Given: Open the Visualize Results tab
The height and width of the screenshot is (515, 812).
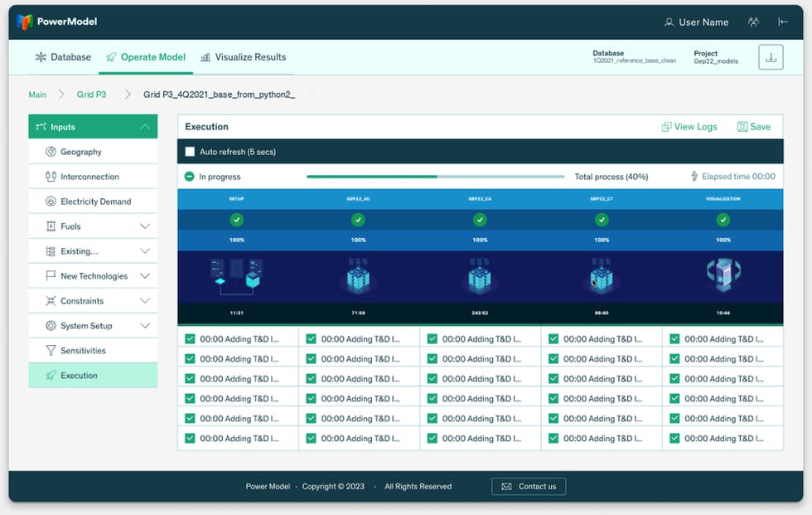Looking at the screenshot, I should (x=243, y=57).
